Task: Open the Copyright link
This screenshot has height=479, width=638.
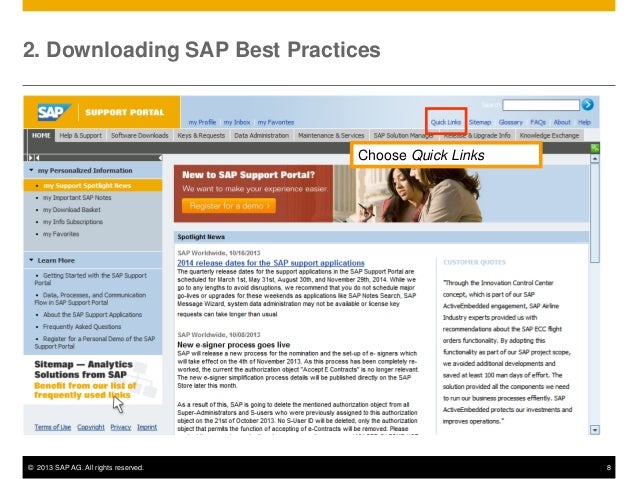Action: 91,427
